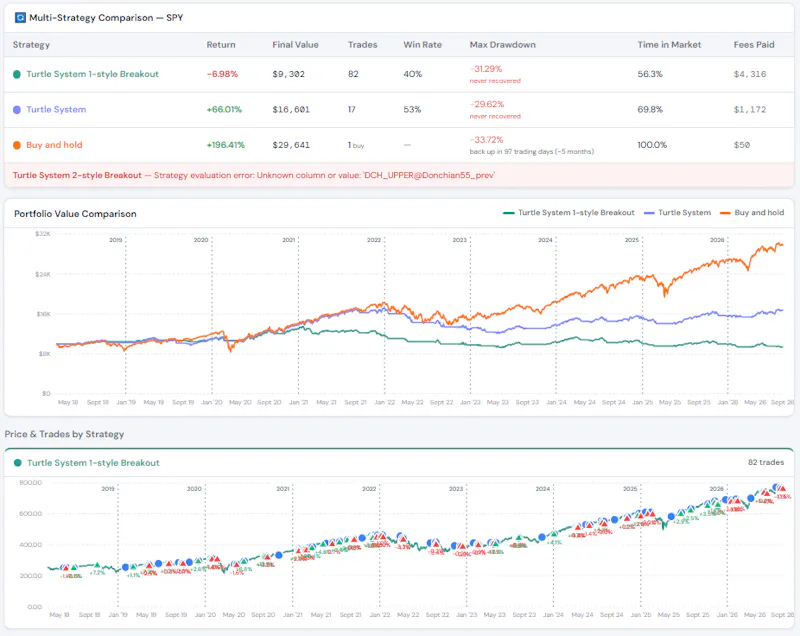Viewport: 800px width, 636px height.
Task: Click the Turtle System 1-style Breakout price chart title
Action: coord(93,463)
